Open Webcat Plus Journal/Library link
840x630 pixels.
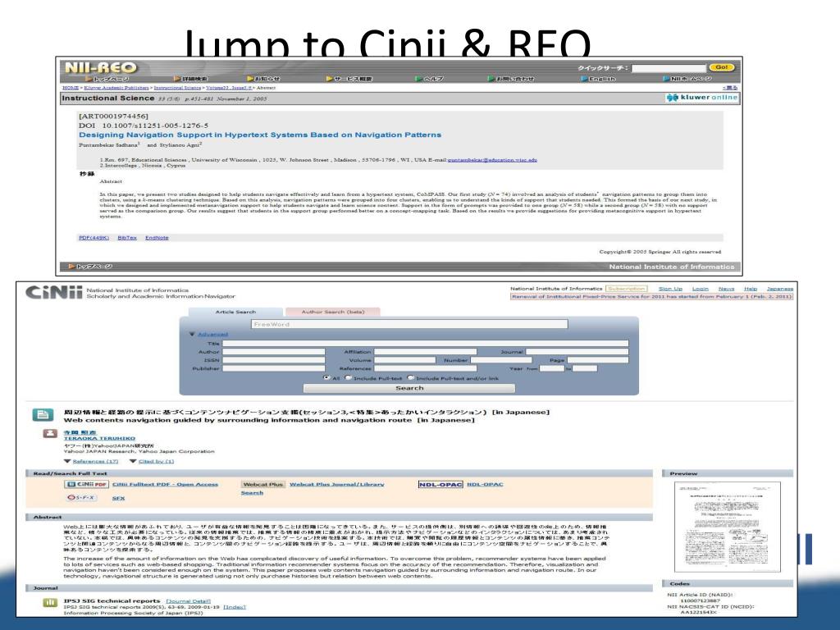point(337,484)
